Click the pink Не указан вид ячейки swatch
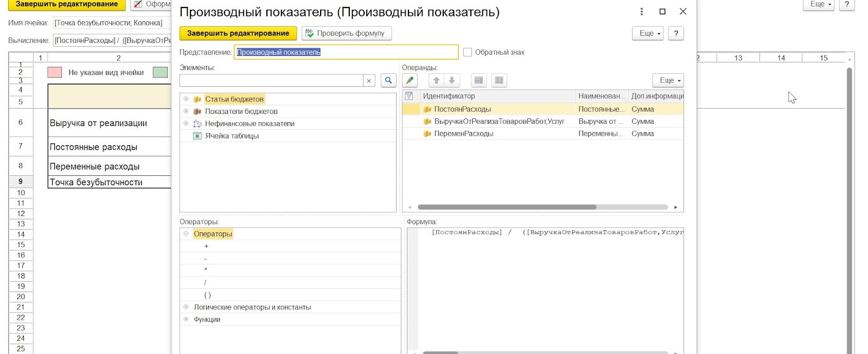Image resolution: width=868 pixels, height=354 pixels. tap(55, 72)
